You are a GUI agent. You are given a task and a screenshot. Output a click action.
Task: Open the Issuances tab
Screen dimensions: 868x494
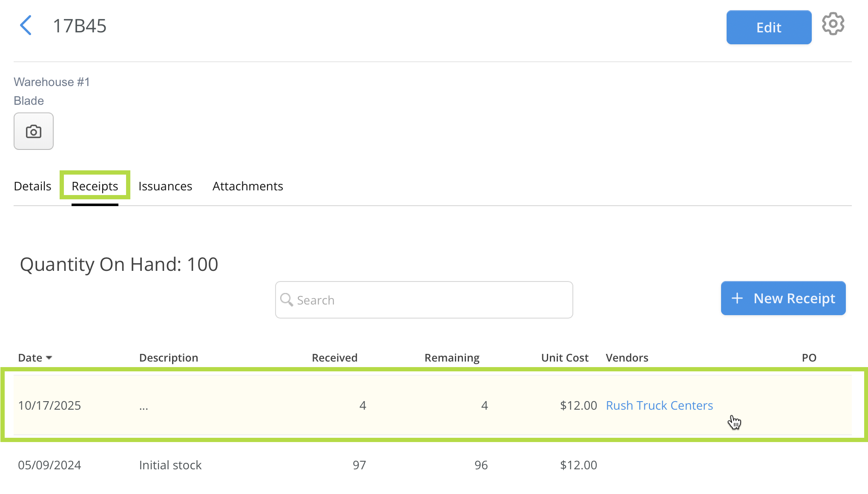tap(165, 186)
